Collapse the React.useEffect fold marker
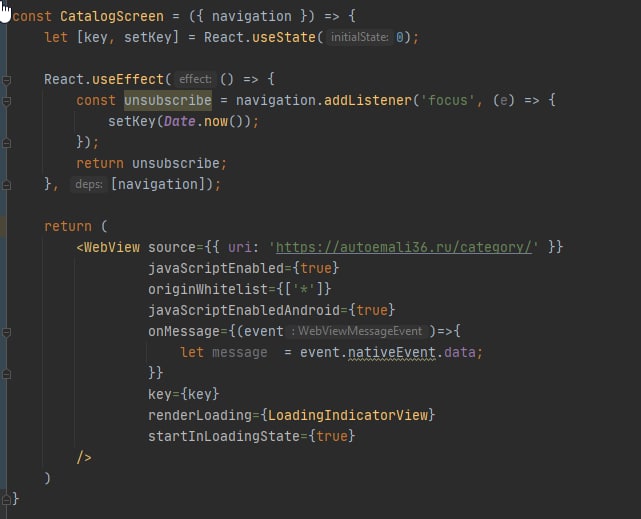This screenshot has width=641, height=519. [7, 80]
